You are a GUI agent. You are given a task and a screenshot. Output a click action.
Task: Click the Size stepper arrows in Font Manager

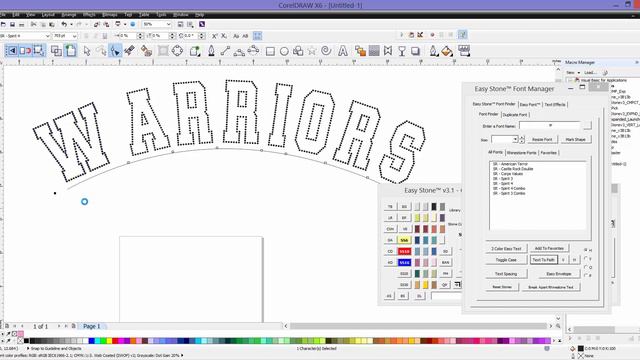522,140
